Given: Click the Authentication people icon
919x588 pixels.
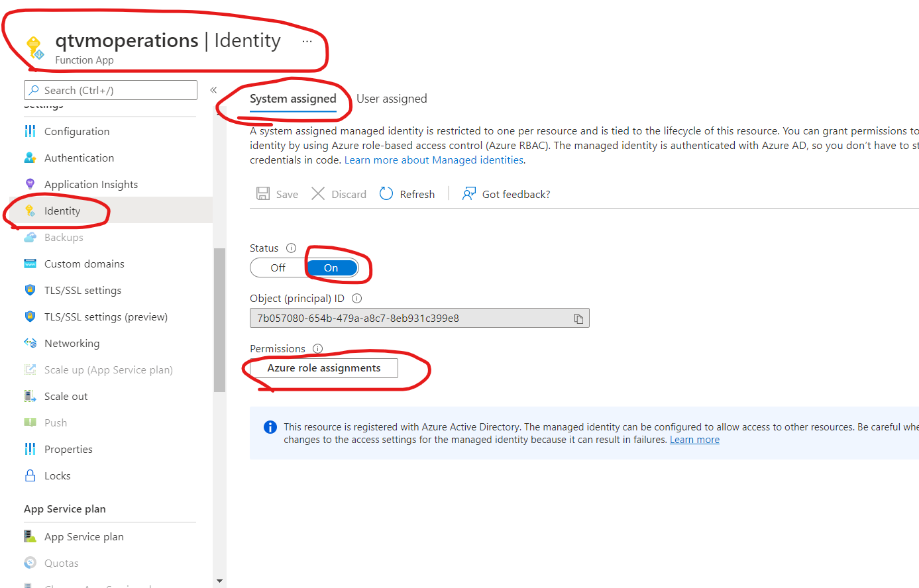Looking at the screenshot, I should 30,158.
